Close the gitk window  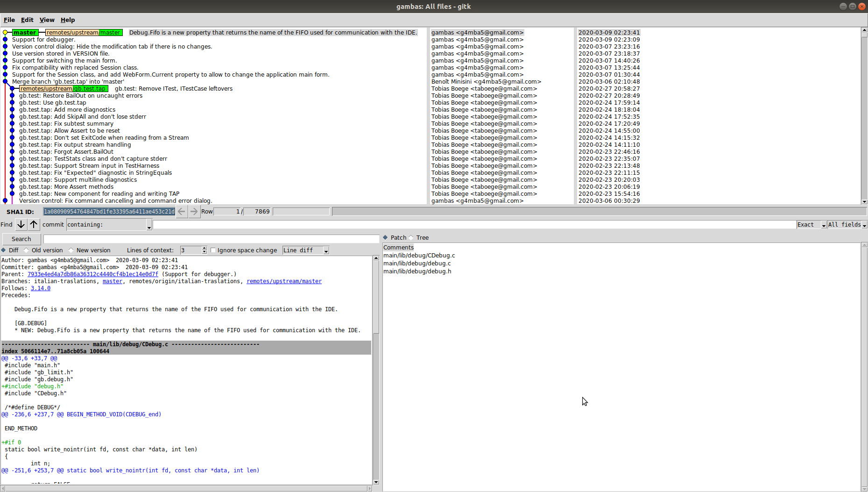coord(862,6)
